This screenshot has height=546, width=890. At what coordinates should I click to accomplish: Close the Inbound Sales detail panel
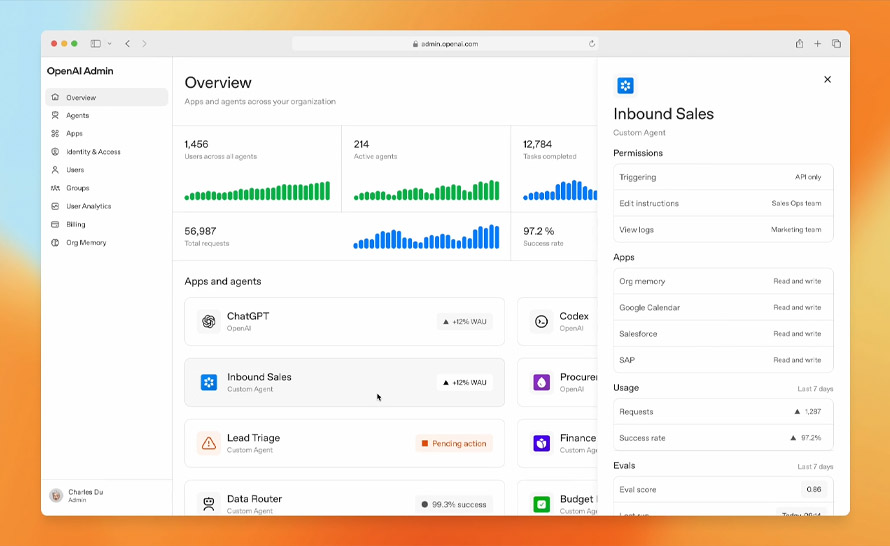827,80
